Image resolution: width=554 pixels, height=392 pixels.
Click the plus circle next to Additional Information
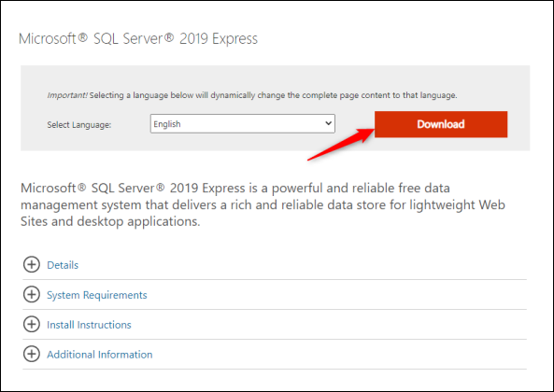32,354
